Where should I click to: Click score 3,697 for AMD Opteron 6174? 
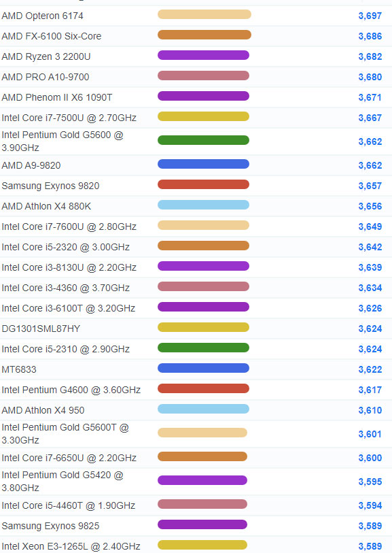(370, 16)
